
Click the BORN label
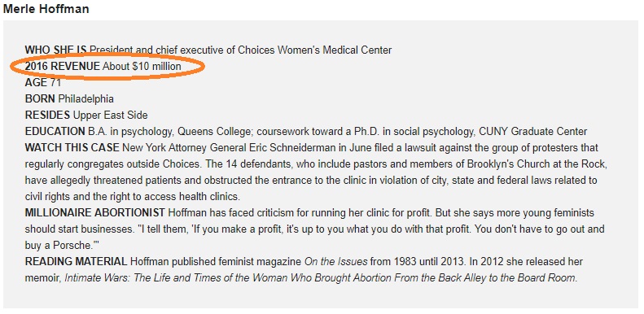[x=40, y=99]
